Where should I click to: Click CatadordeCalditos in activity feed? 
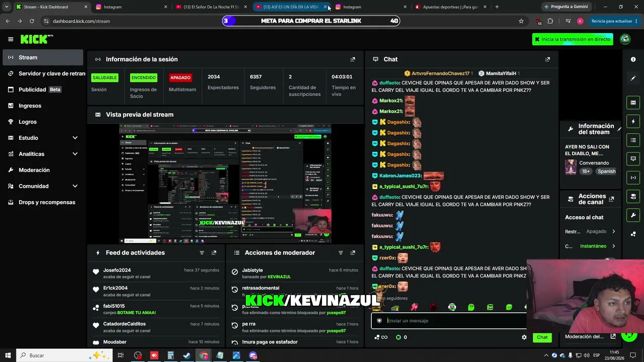124,324
